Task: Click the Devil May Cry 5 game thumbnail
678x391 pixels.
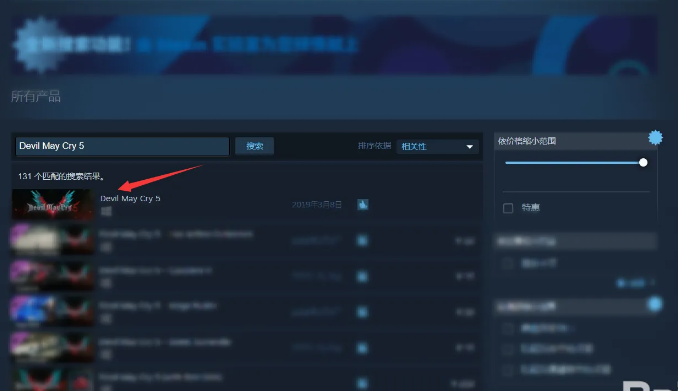Action: click(x=52, y=204)
